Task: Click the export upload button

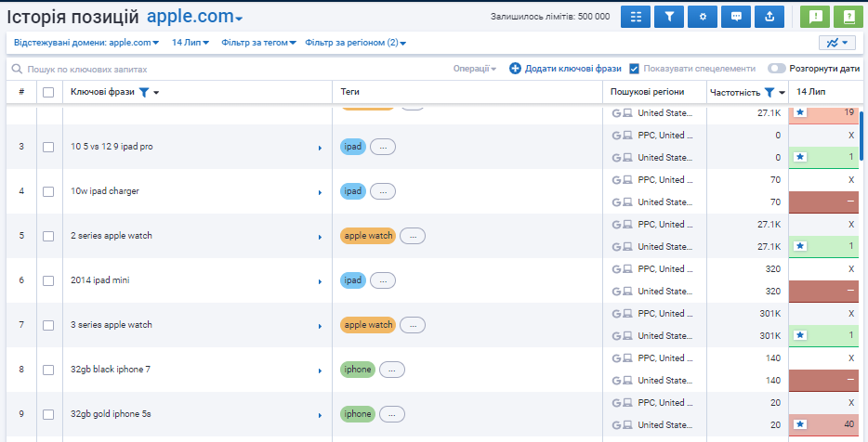Action: 769,17
